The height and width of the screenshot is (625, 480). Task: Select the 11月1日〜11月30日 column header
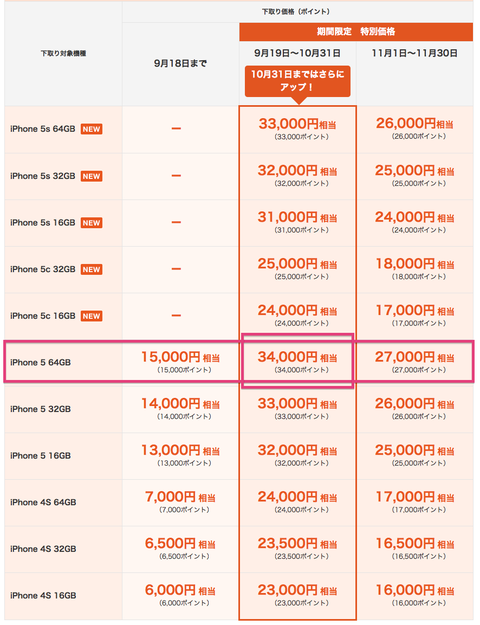415,53
